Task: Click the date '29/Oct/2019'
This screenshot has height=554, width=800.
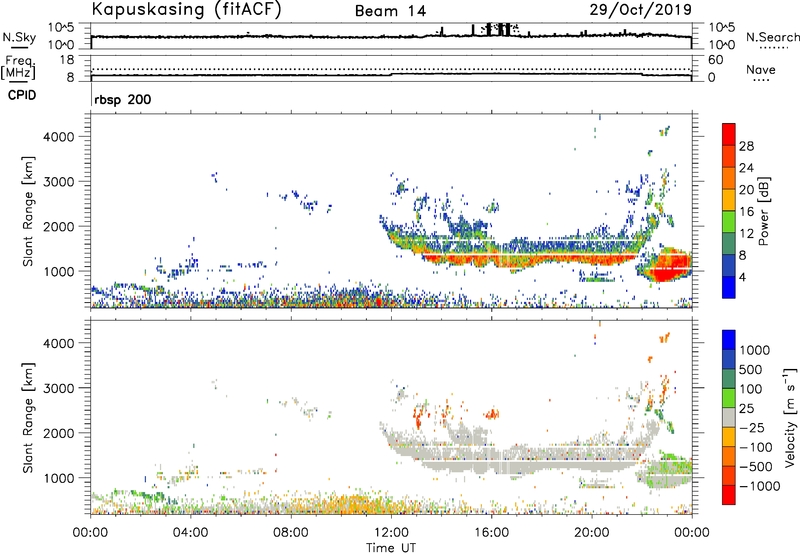Action: 641,10
